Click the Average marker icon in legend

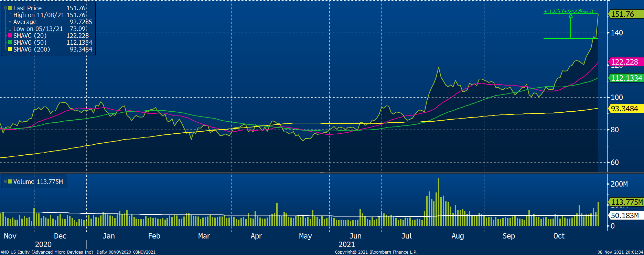(x=10, y=22)
